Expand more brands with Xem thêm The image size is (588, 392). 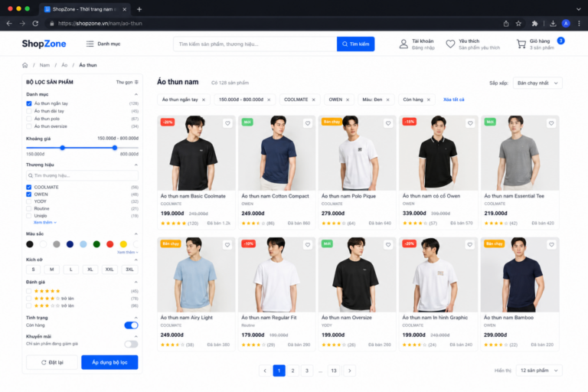point(45,223)
